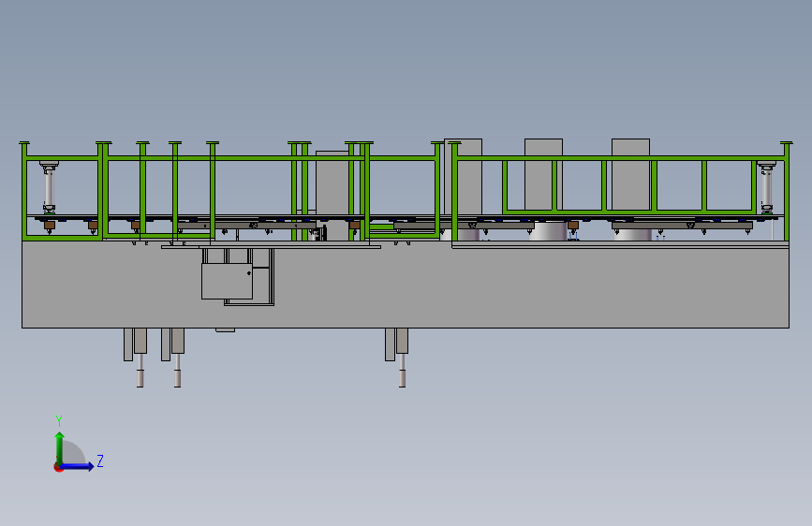This screenshot has width=812, height=526.
Task: Select the red X axis origin dot
Action: pos(58,467)
